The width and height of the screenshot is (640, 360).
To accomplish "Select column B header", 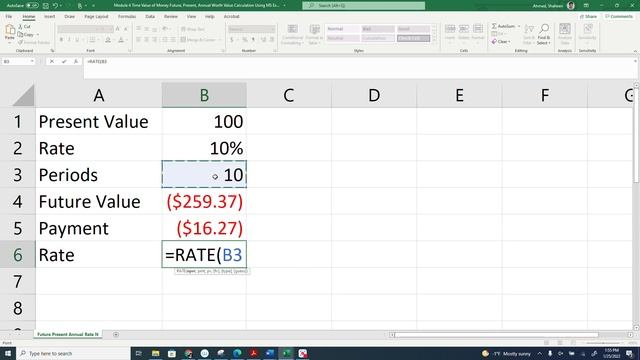I will tap(204, 95).
